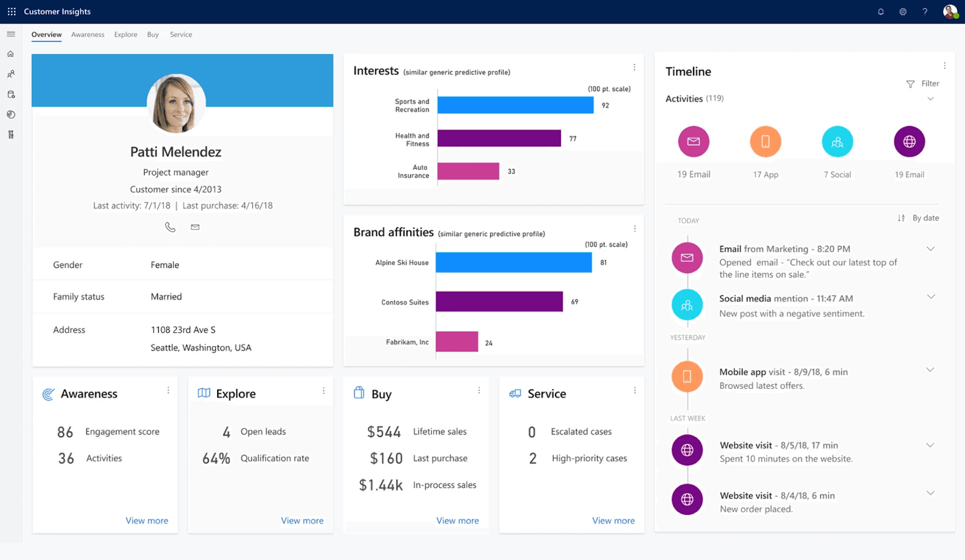This screenshot has width=965, height=560.
Task: Click Sports and Recreation interest bar
Action: pyautogui.click(x=516, y=105)
